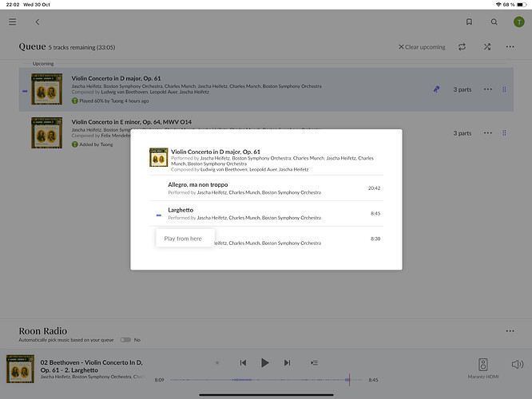Click the Felix Mendelssohn composer text in queue
This screenshot has width=532, height=399.
tap(116, 136)
